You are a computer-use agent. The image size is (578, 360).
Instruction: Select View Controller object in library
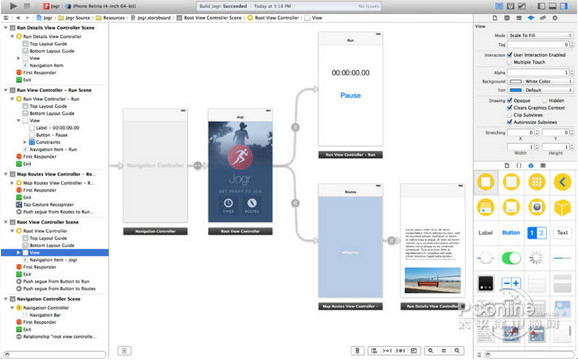tap(486, 182)
